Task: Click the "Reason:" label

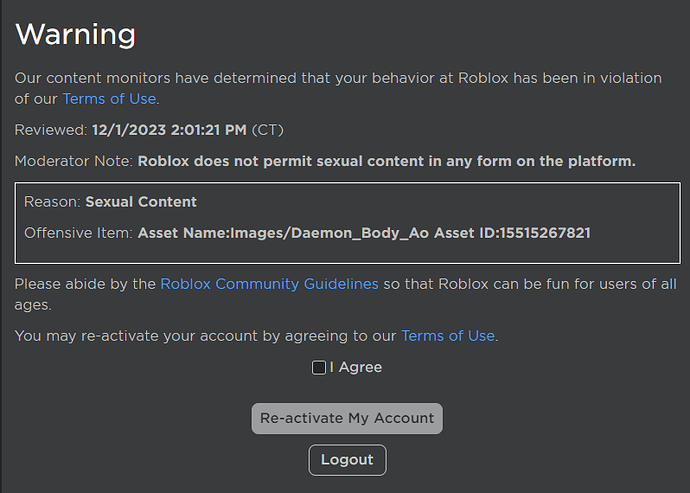Action: pos(53,202)
